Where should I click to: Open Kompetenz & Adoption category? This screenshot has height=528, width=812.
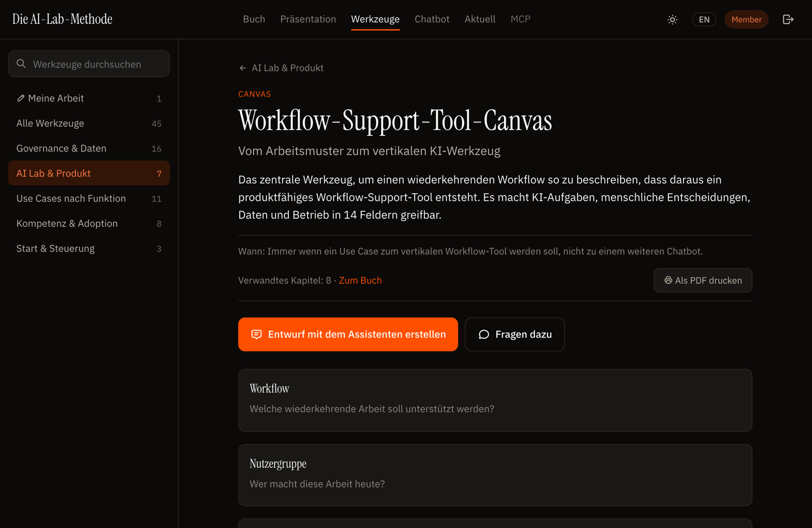coord(89,223)
